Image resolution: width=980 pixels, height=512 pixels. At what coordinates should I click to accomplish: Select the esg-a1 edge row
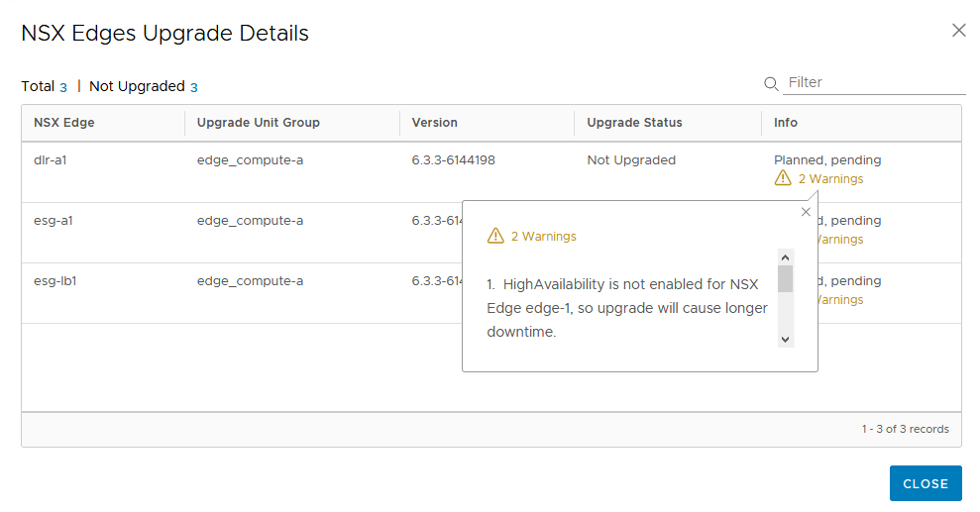point(54,221)
